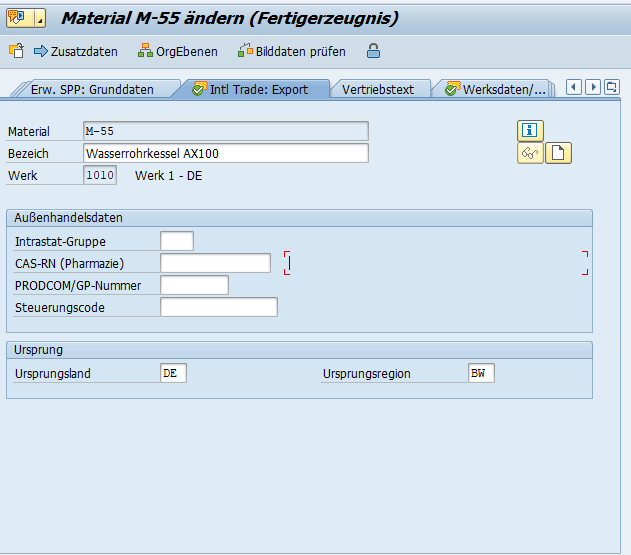Click the CAS-RN (Pharmazie) input field

click(216, 263)
